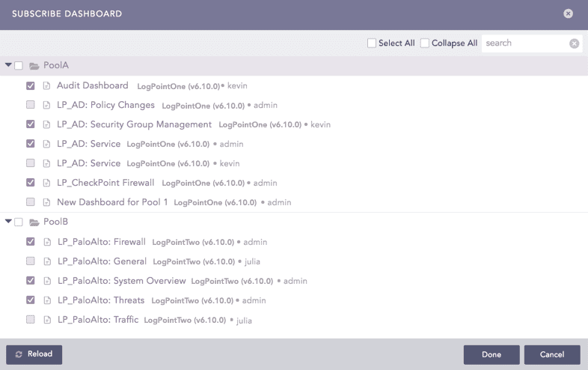The width and height of the screenshot is (588, 370).
Task: Click the PoolA folder icon
Action: tap(34, 66)
